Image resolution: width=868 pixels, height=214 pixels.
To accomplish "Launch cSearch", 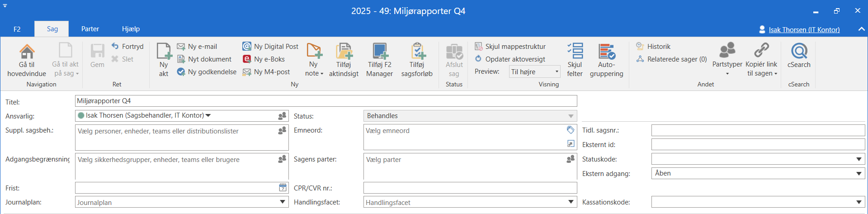I will (x=799, y=56).
